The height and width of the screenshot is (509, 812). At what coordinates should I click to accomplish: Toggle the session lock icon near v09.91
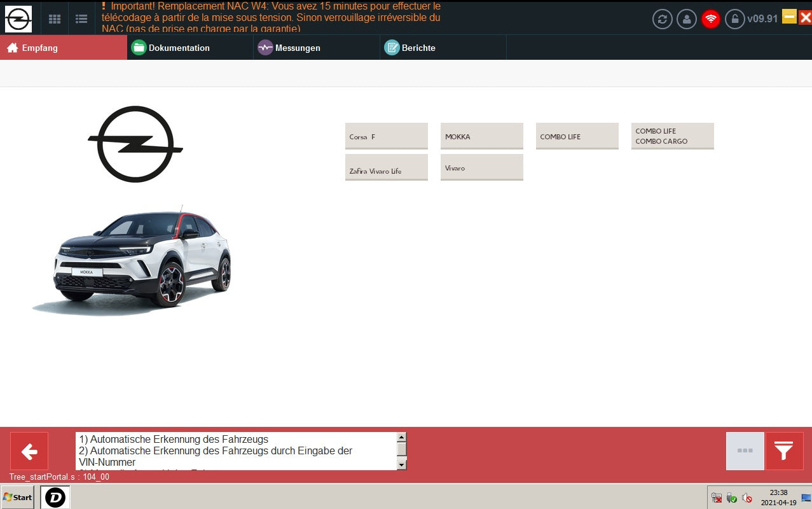tap(733, 19)
